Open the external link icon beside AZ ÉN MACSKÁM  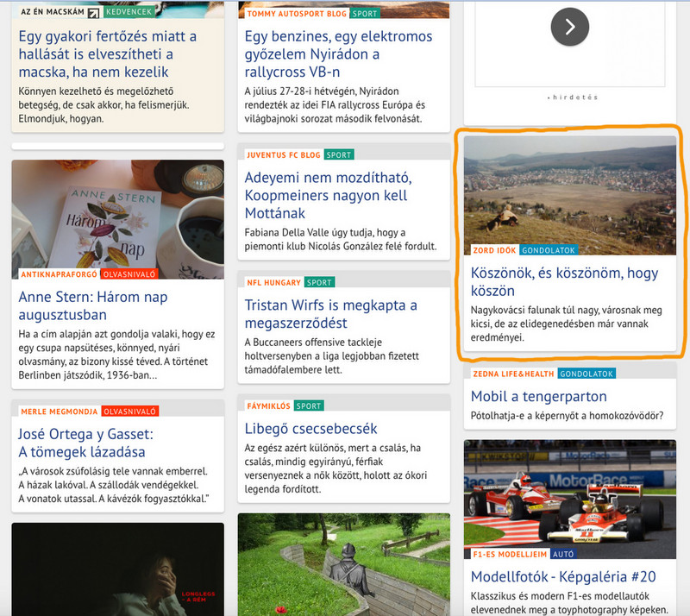[x=93, y=13]
